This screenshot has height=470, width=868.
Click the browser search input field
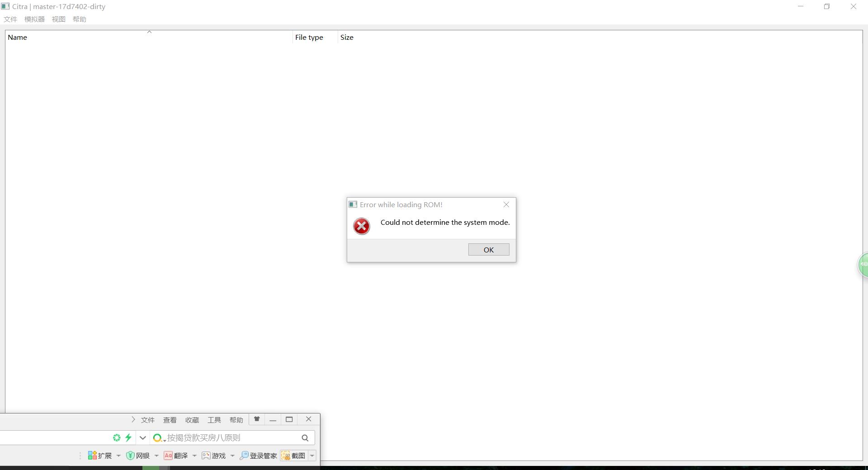coord(231,437)
